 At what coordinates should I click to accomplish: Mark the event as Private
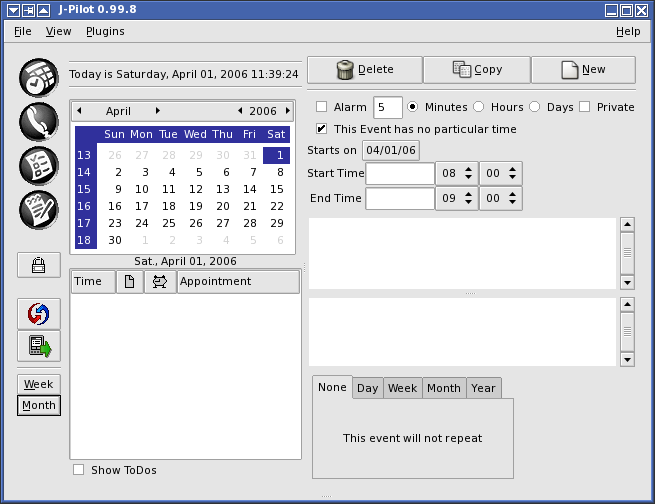click(585, 107)
